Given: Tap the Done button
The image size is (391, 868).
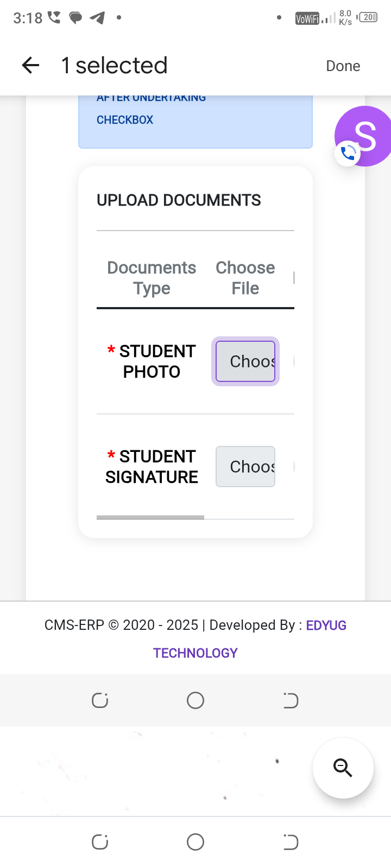Looking at the screenshot, I should tap(343, 66).
